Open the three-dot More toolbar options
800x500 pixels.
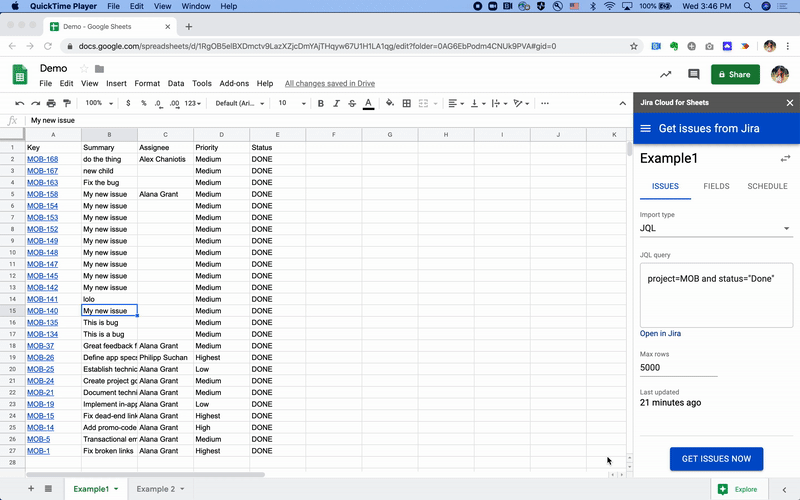545,104
